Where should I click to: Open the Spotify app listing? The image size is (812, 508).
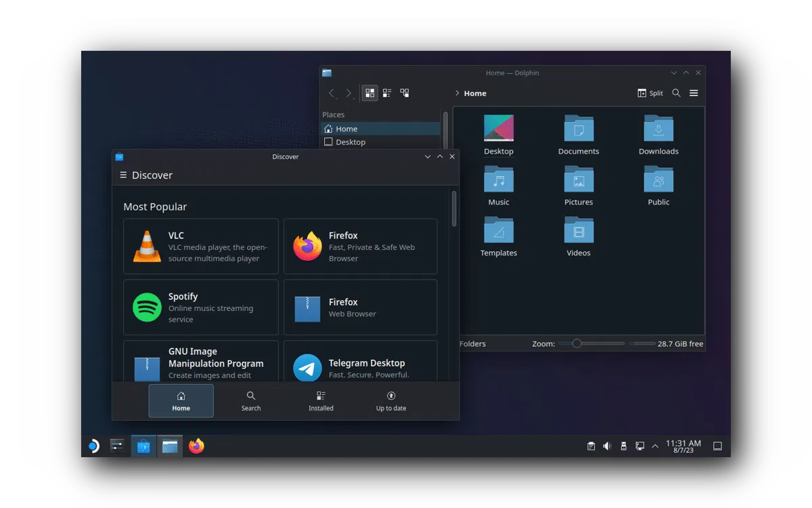201,307
